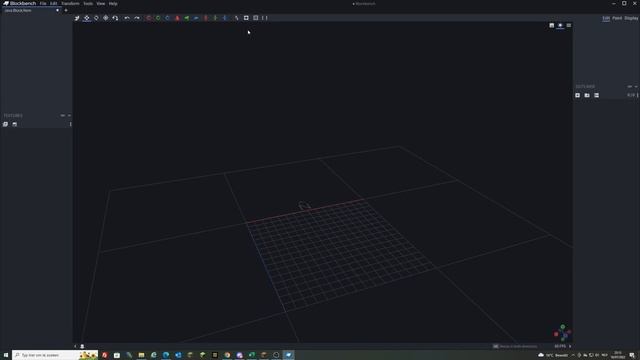Image resolution: width=640 pixels, height=360 pixels.
Task: Click the Create Texture icon
Action: click(x=15, y=124)
